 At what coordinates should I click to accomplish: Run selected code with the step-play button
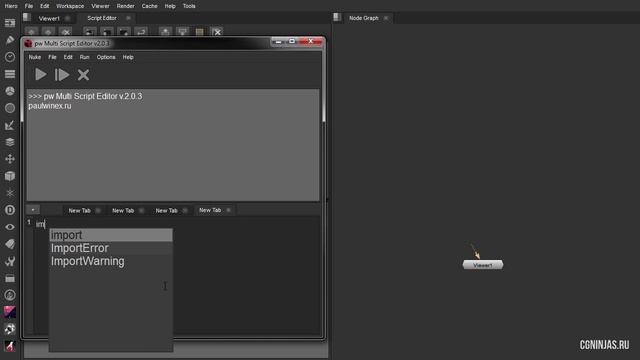[62, 75]
